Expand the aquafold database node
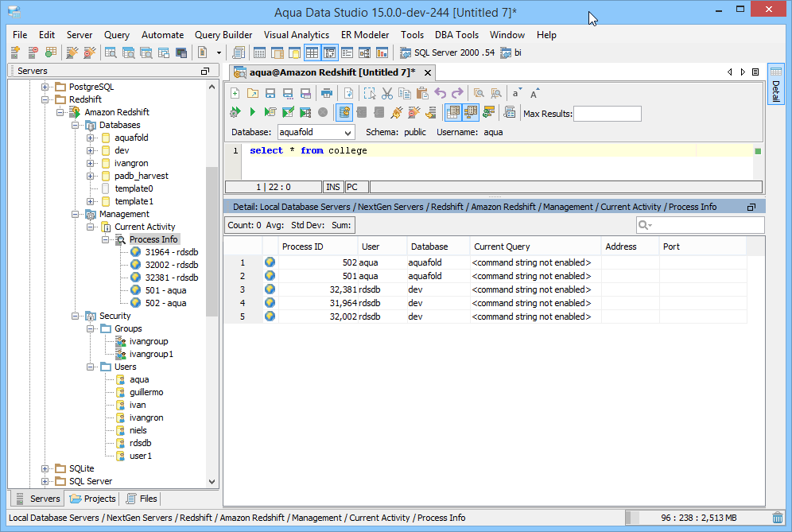The width and height of the screenshot is (792, 532). pos(90,138)
